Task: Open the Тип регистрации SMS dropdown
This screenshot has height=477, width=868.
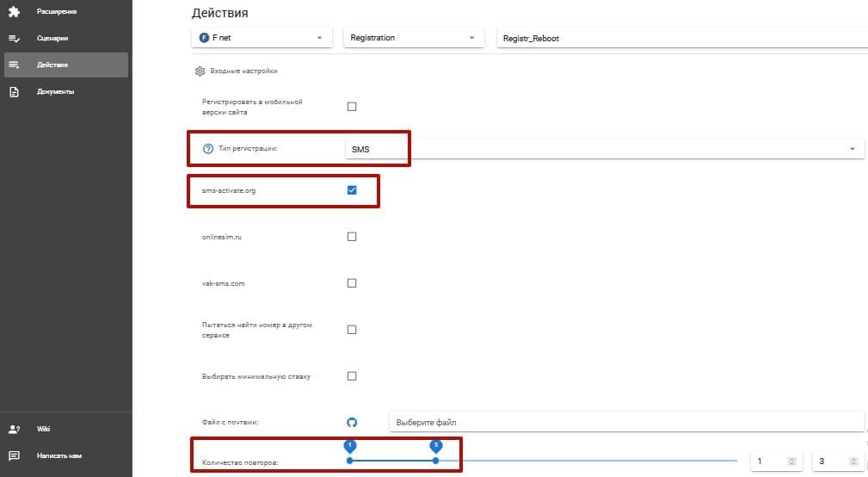Action: coord(602,149)
